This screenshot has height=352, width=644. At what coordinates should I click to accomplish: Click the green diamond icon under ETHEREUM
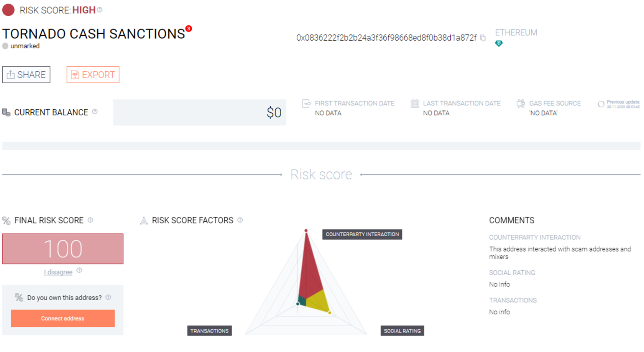tap(499, 43)
